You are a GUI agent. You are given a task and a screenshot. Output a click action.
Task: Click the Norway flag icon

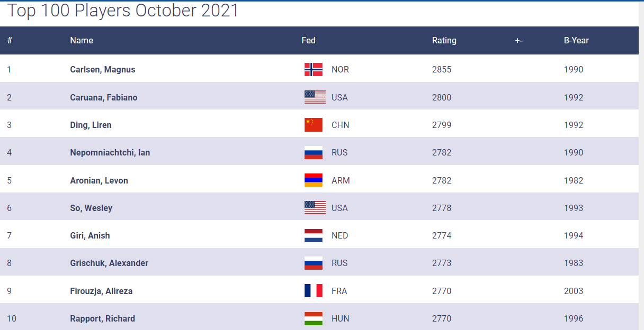[314, 70]
